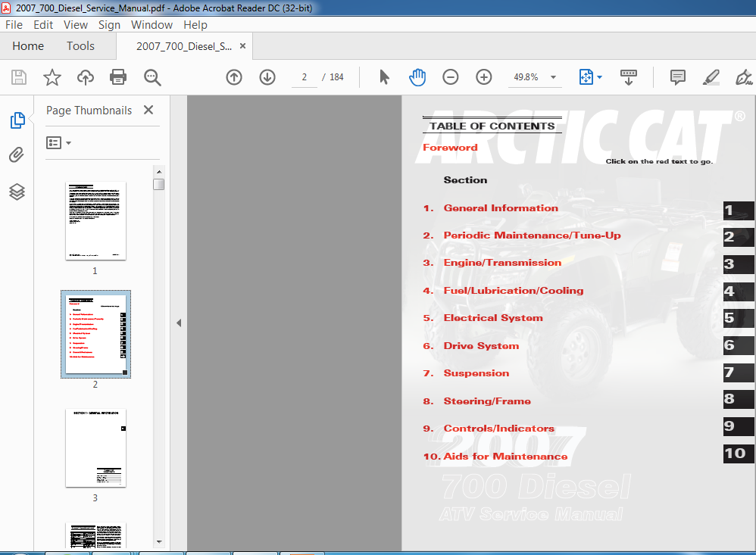Screen dimensions: 756x555
Task: Click the Fit page view icon
Action: click(x=586, y=77)
